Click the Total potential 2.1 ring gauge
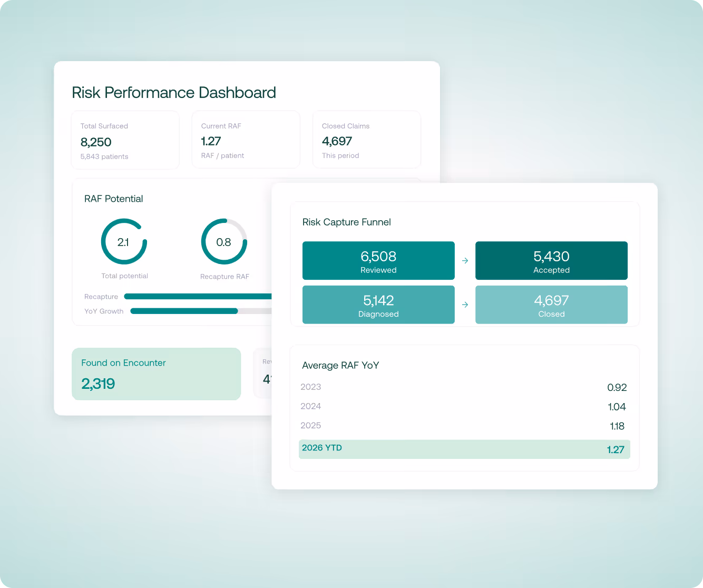 click(x=124, y=242)
